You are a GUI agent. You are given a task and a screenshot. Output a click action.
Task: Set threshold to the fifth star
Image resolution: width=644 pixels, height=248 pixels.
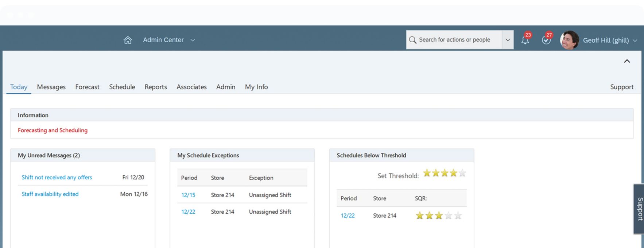(x=462, y=173)
